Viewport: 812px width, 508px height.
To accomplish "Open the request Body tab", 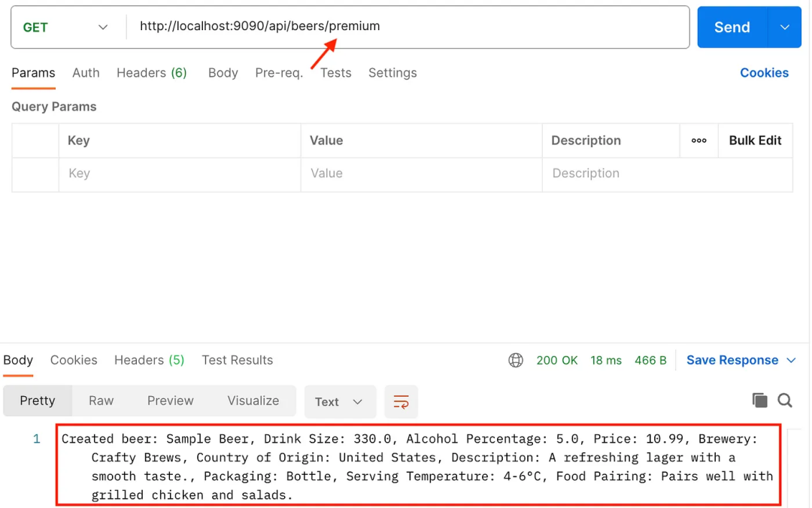I will tap(223, 73).
